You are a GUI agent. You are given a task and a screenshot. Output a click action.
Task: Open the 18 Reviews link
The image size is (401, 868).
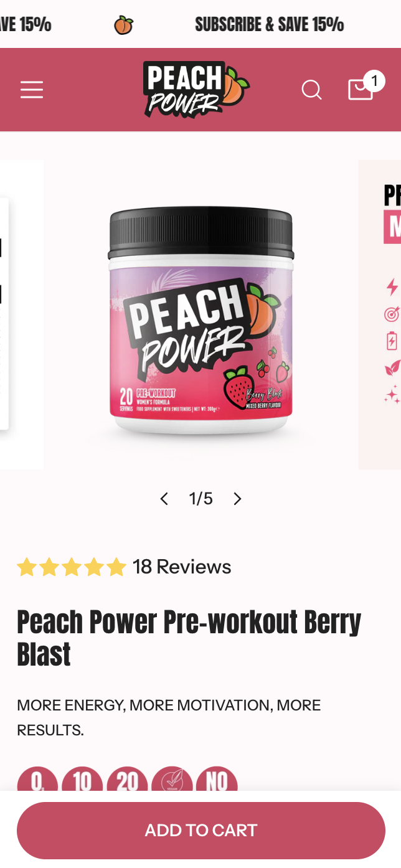(x=182, y=567)
